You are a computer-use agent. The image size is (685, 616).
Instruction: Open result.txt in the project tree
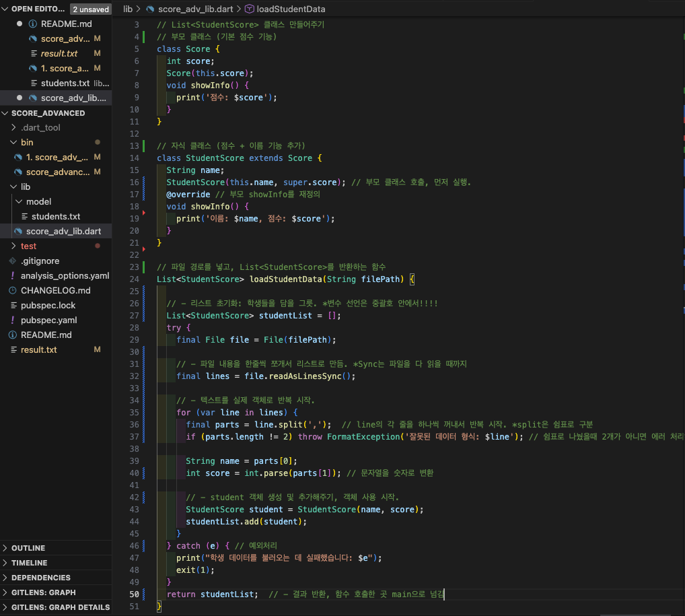39,350
